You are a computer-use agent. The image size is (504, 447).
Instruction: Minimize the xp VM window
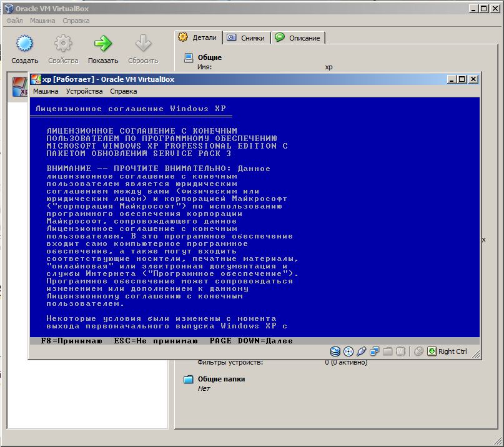(452, 79)
